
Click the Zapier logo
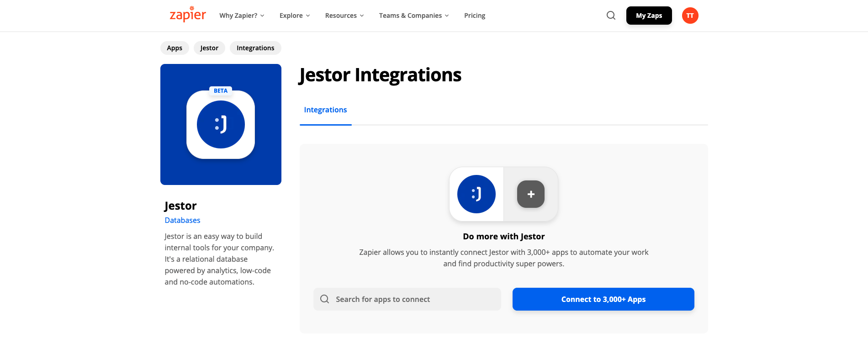click(x=188, y=15)
